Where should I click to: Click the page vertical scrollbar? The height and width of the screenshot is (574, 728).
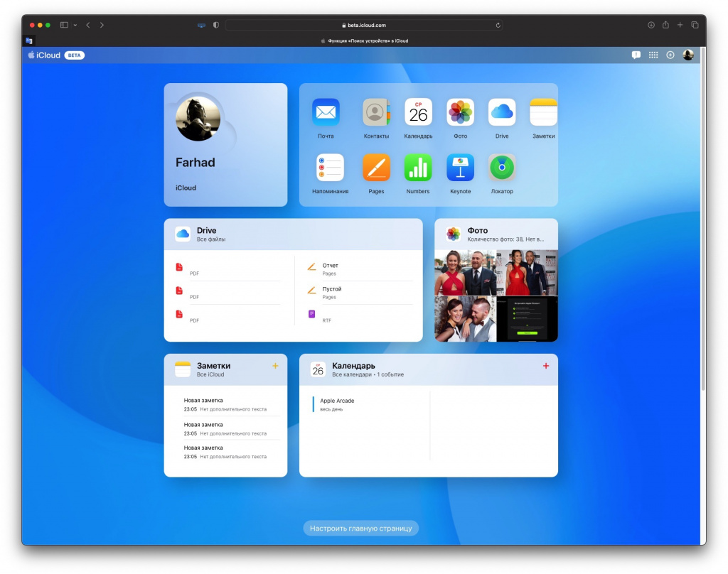click(703, 218)
